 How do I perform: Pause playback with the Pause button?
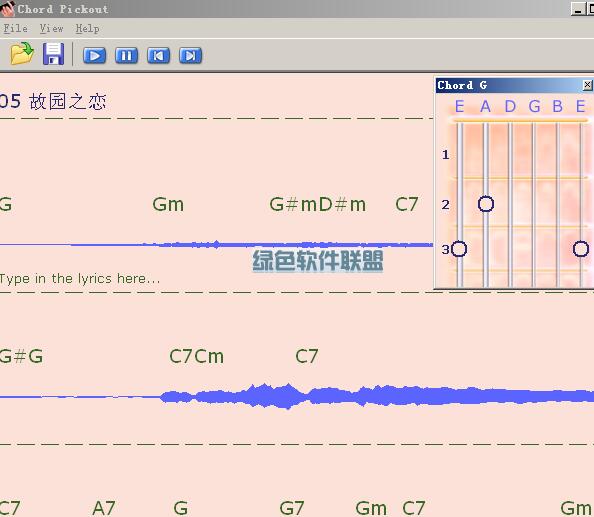click(126, 56)
